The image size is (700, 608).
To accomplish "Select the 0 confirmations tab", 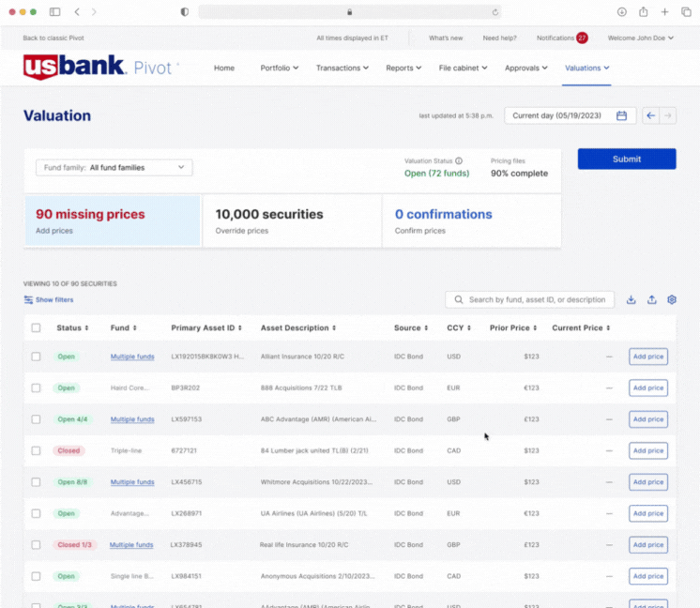I will click(x=471, y=220).
